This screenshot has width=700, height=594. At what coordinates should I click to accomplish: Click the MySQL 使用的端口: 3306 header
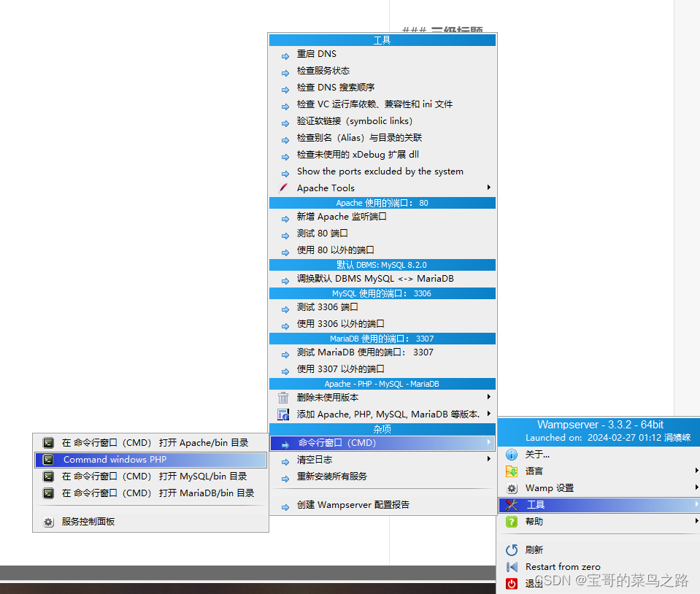(382, 293)
